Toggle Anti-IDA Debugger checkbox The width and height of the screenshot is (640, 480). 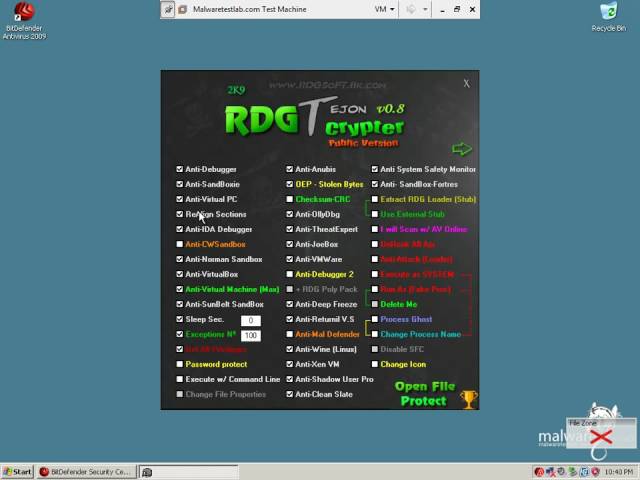click(x=180, y=229)
